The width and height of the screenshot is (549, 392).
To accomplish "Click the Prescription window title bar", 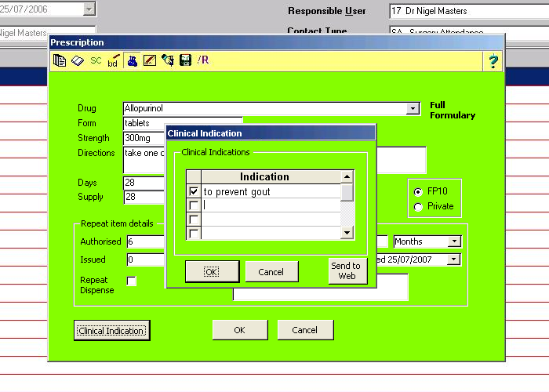I will pyautogui.click(x=276, y=42).
